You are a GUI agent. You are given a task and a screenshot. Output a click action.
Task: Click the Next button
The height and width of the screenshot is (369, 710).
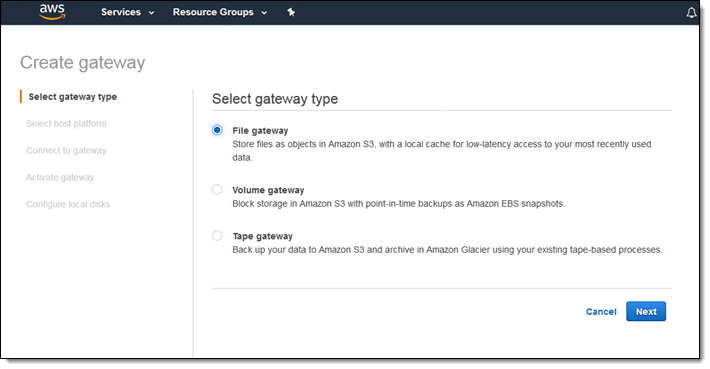646,311
